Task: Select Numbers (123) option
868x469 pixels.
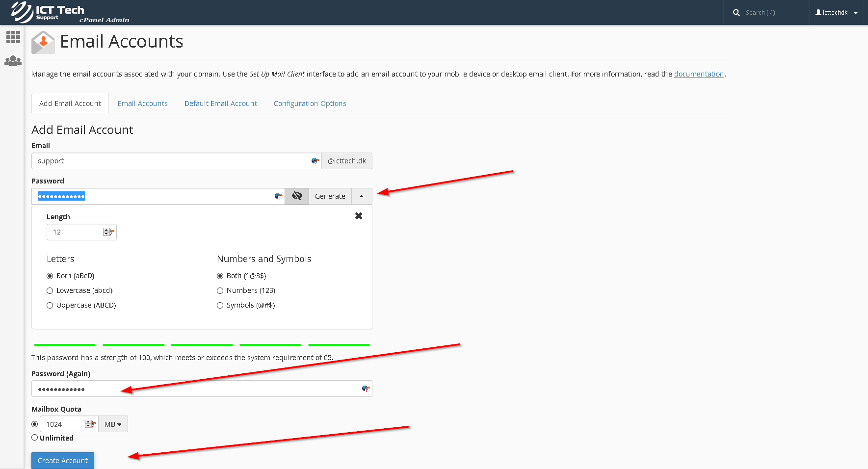Action: [x=220, y=290]
